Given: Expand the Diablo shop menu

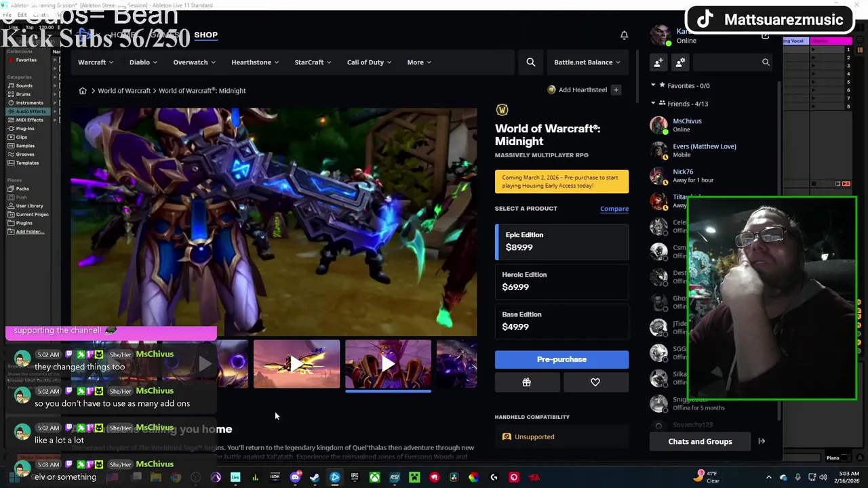Looking at the screenshot, I should tap(143, 62).
